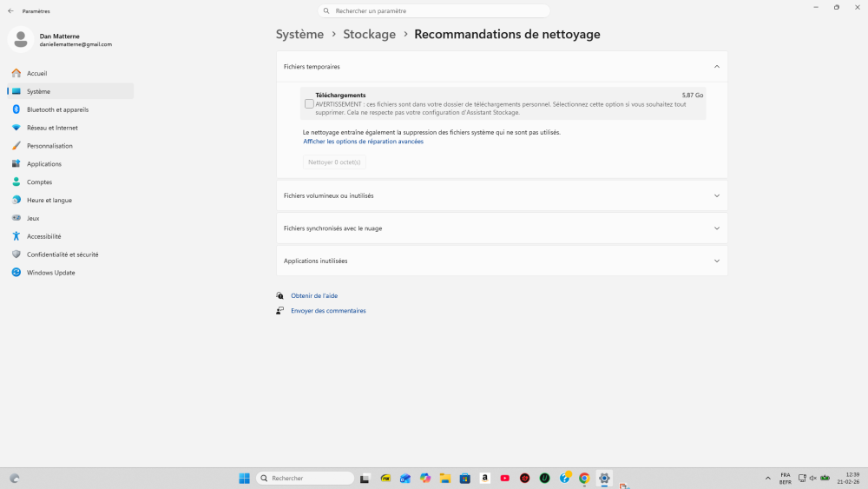Image resolution: width=868 pixels, height=489 pixels.
Task: Click the Obtenir de l'aide link
Action: pyautogui.click(x=314, y=296)
